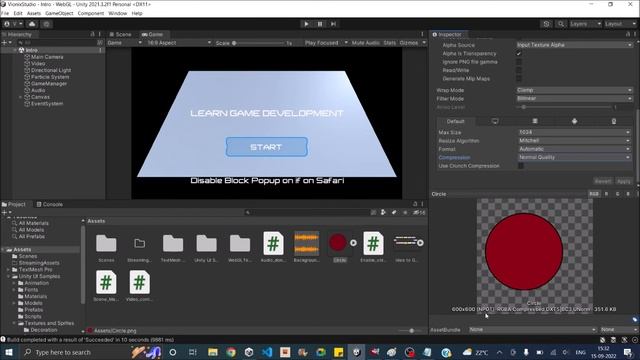Enable the Generate Mip Maps checkbox

(x=519, y=78)
